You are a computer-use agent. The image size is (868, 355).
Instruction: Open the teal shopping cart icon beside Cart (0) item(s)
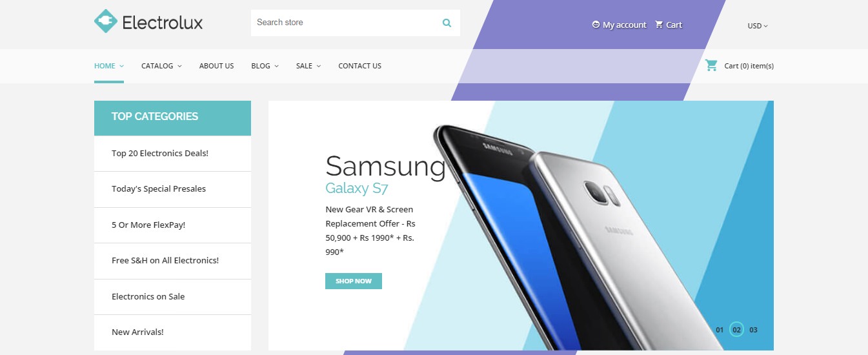[x=711, y=65]
